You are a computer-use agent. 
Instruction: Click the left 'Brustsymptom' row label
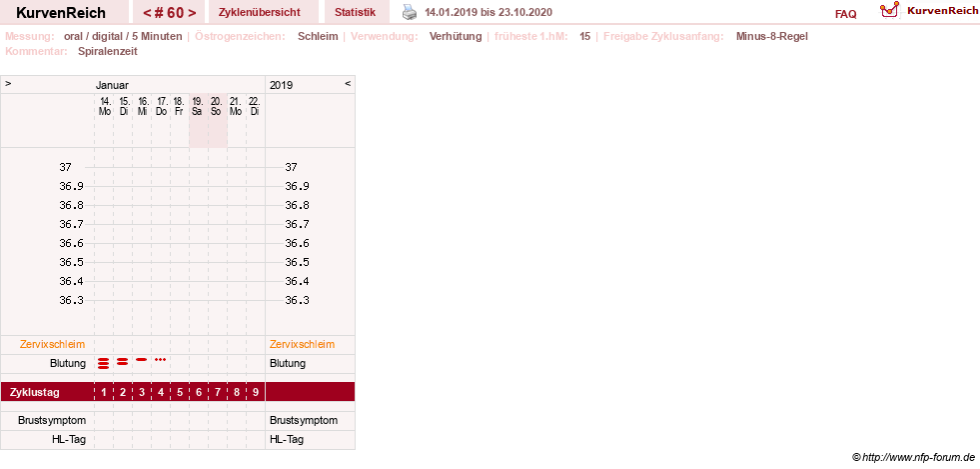(52, 420)
